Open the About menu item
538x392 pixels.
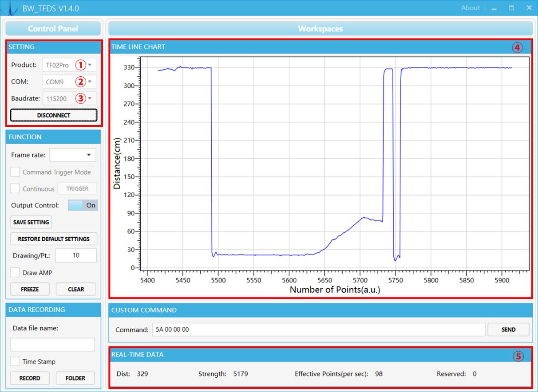(x=471, y=8)
